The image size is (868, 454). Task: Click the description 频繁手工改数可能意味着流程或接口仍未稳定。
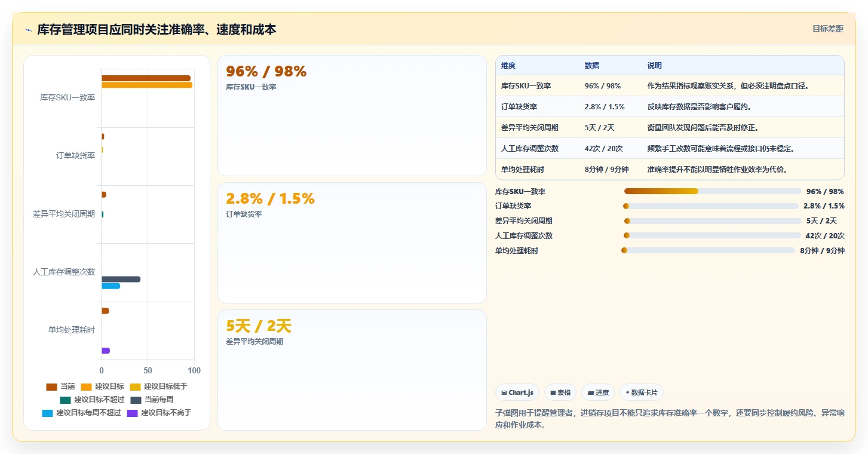pyautogui.click(x=721, y=149)
